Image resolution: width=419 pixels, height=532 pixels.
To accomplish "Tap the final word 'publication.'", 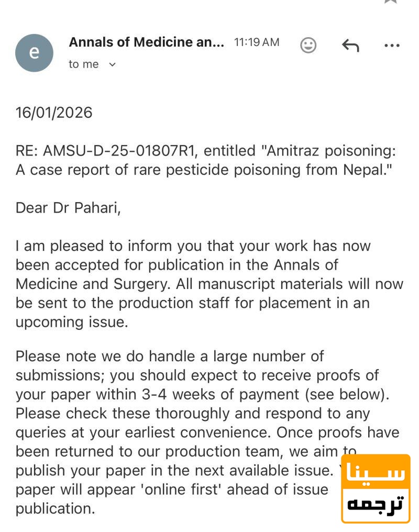I will click(56, 508).
